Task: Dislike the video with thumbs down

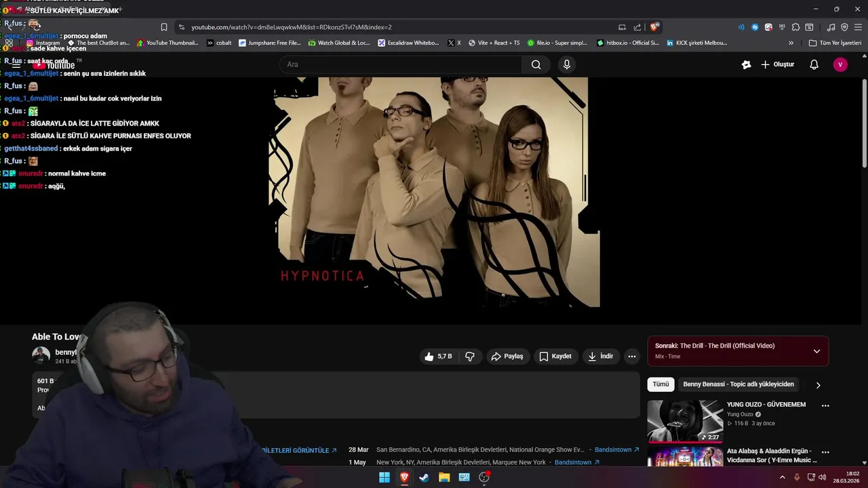Action: point(469,357)
